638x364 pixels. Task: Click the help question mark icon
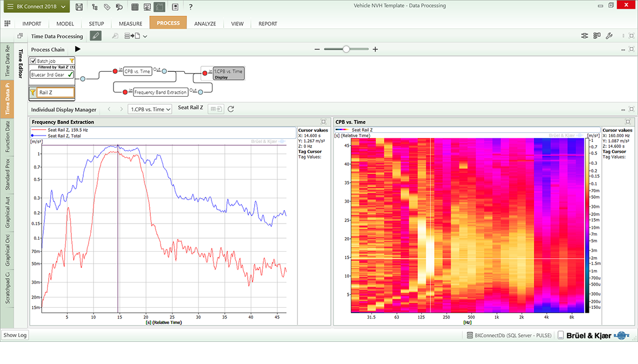tap(190, 6)
